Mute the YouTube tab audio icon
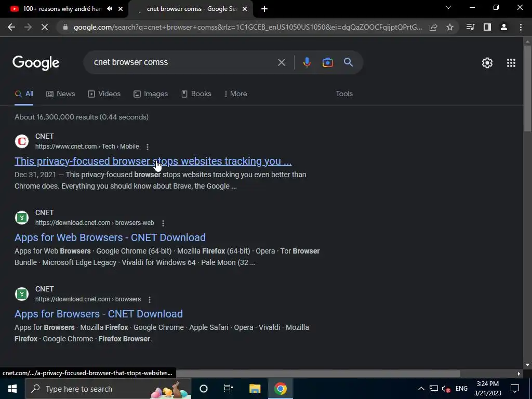 click(109, 9)
